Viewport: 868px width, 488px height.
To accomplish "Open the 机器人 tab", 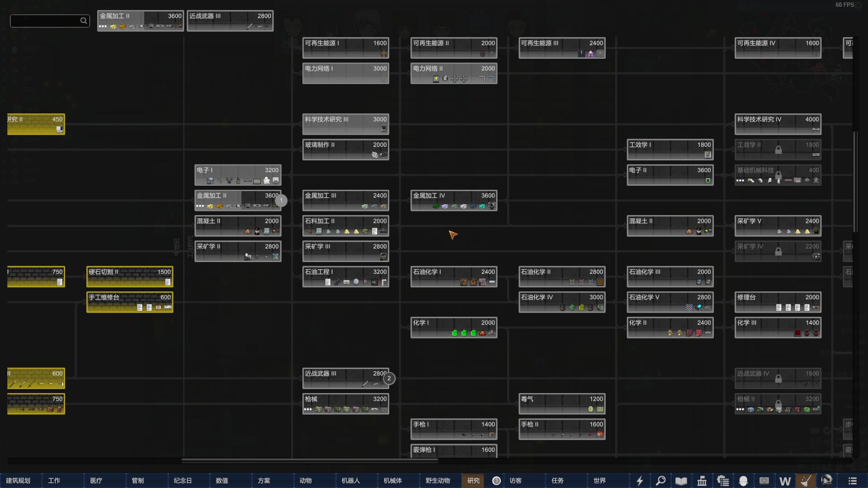I will 350,481.
